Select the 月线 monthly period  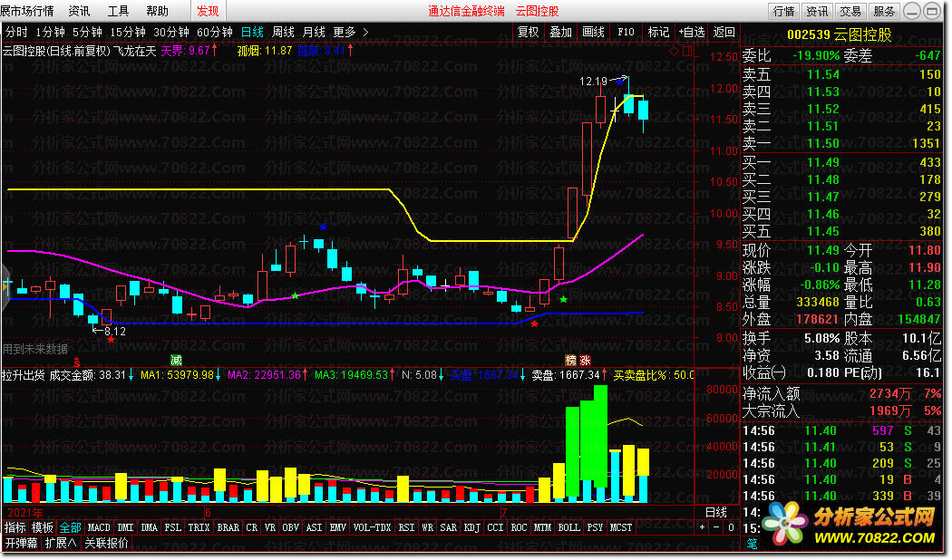coord(314,32)
